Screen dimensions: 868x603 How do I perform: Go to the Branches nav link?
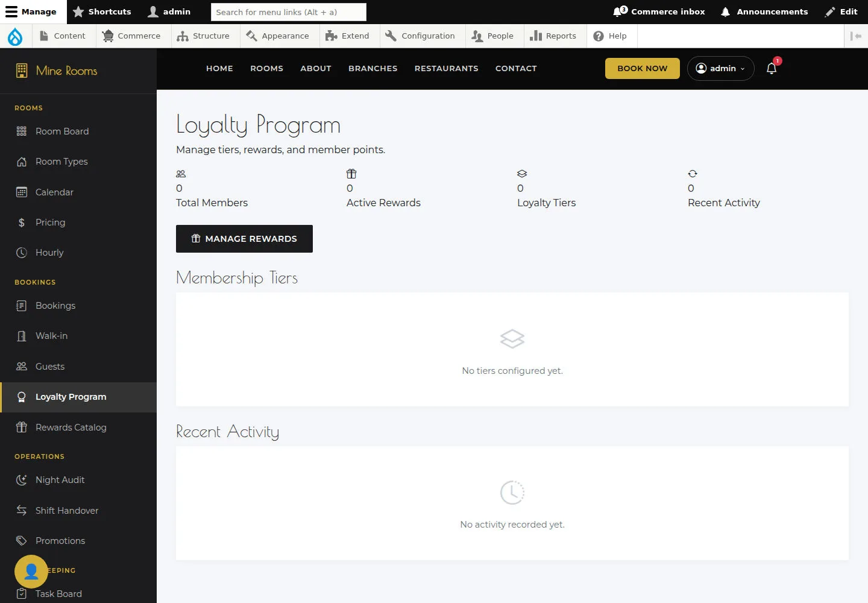tap(373, 68)
